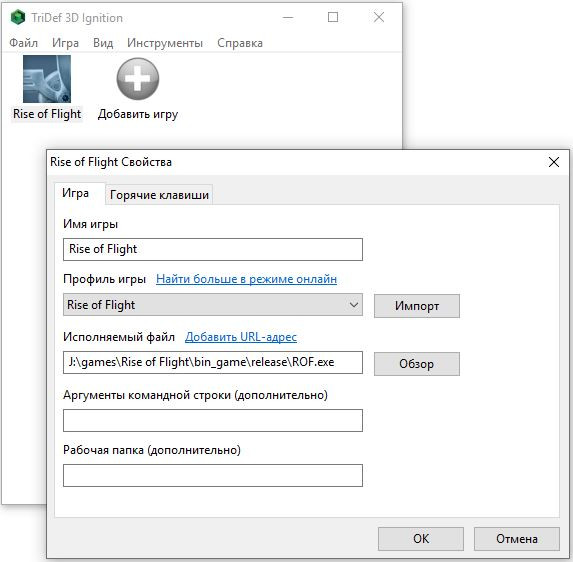Select the Rise of Flight game icon
The image size is (573, 562).
tap(47, 79)
